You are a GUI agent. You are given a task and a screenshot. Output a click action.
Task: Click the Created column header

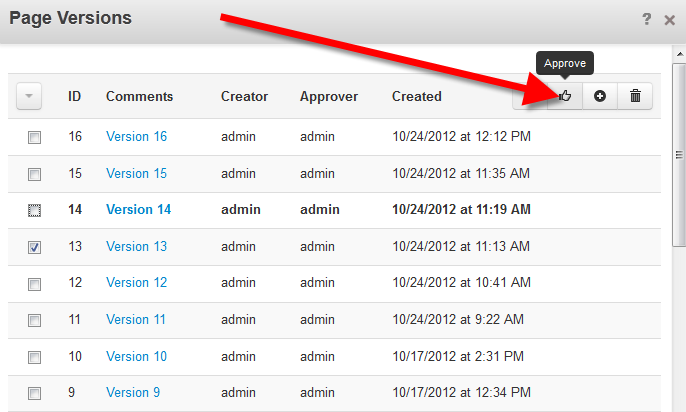tap(416, 97)
